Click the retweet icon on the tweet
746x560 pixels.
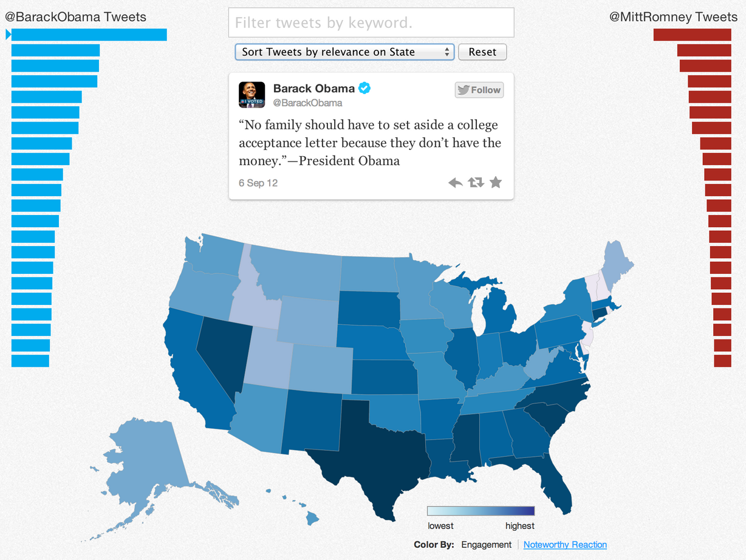[476, 182]
